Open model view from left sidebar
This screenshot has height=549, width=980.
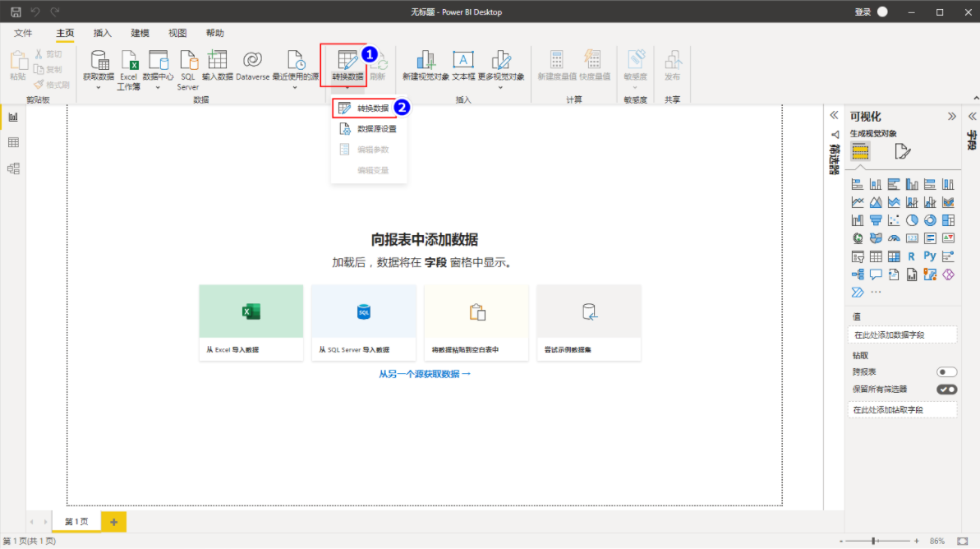(x=13, y=168)
